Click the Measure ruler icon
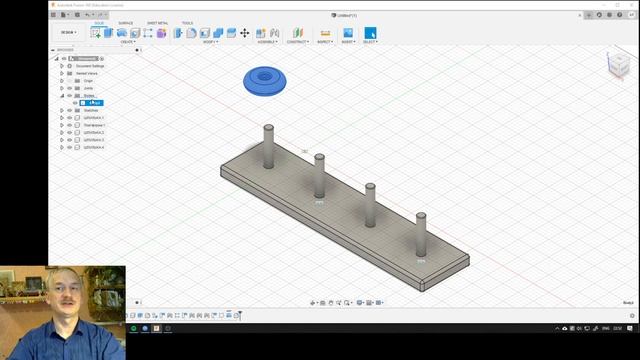Screen dimensions: 640x360 (325, 33)
